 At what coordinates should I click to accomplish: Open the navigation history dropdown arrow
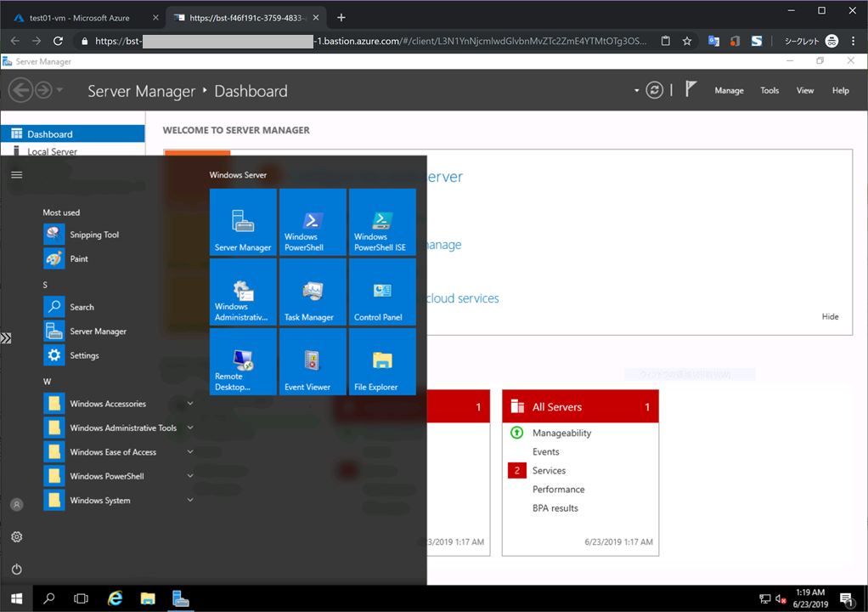tap(59, 90)
